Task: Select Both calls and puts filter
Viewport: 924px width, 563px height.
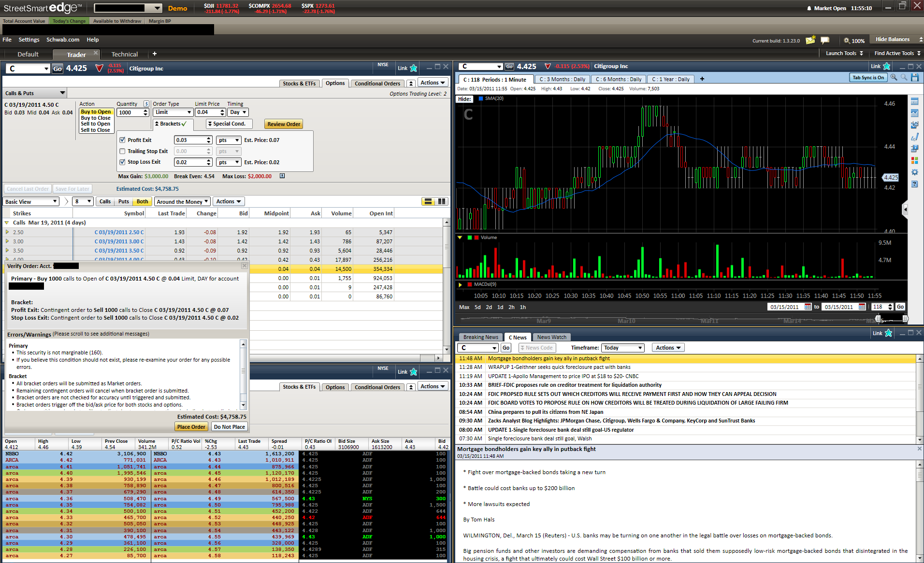Action: pyautogui.click(x=142, y=201)
